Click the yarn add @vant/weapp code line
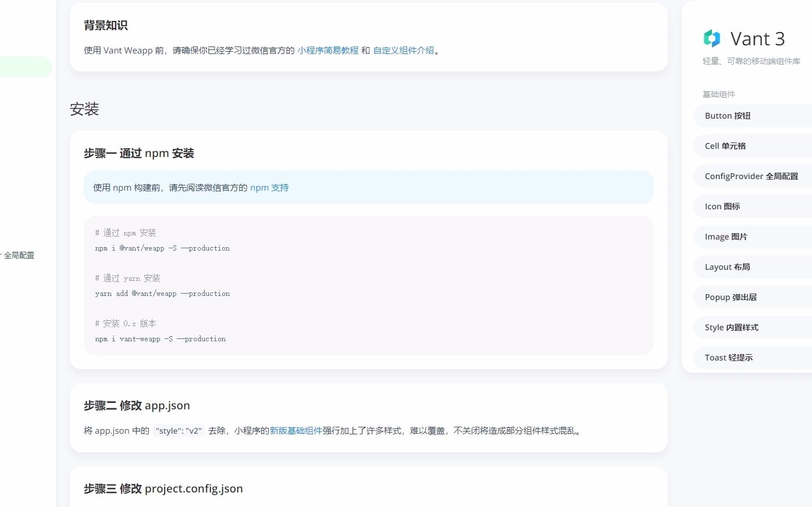The height and width of the screenshot is (507, 812). pos(162,294)
